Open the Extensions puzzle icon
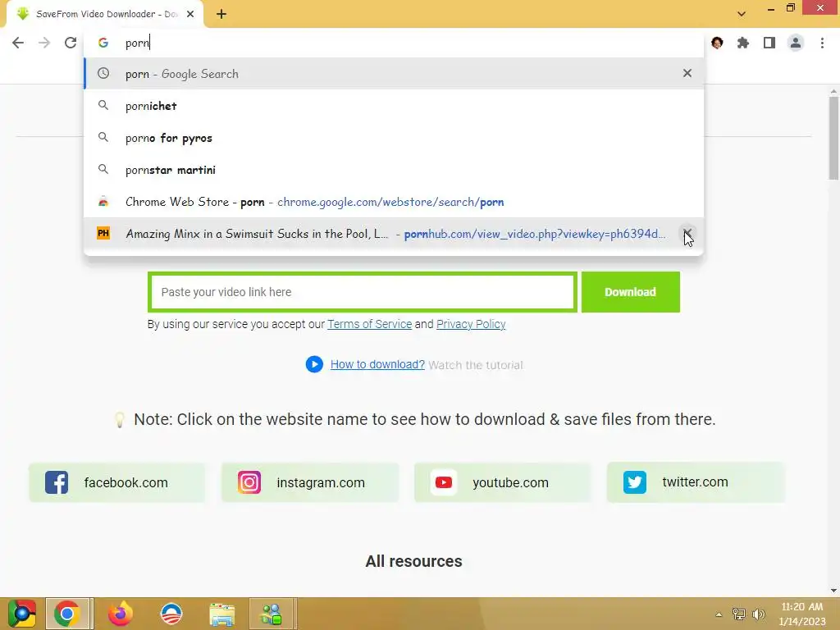This screenshot has width=840, height=630. [743, 43]
